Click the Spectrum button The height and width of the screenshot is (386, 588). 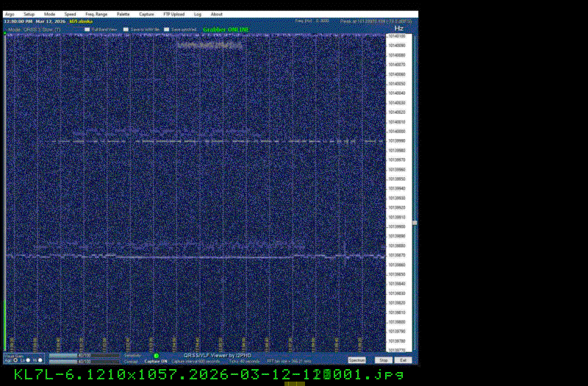tap(356, 360)
